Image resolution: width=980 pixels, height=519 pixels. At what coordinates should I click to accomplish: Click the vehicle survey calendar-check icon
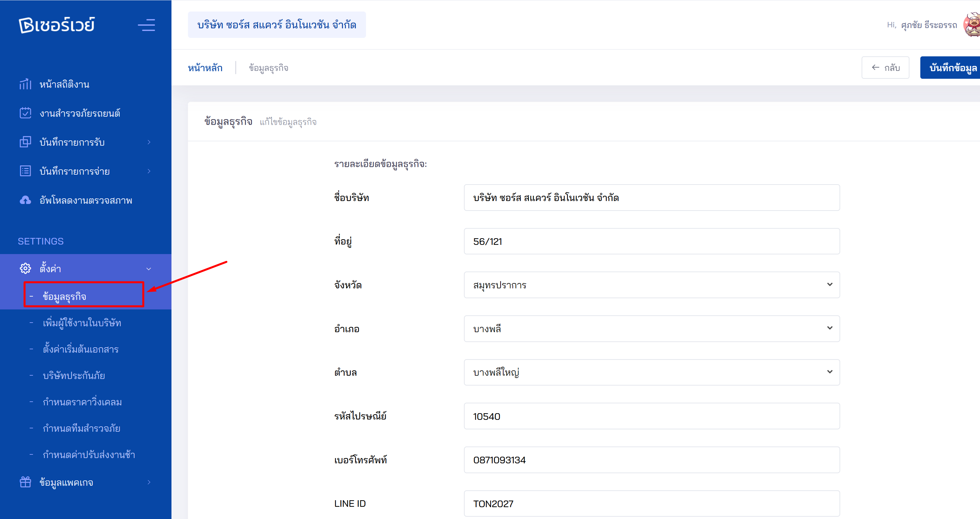click(25, 113)
